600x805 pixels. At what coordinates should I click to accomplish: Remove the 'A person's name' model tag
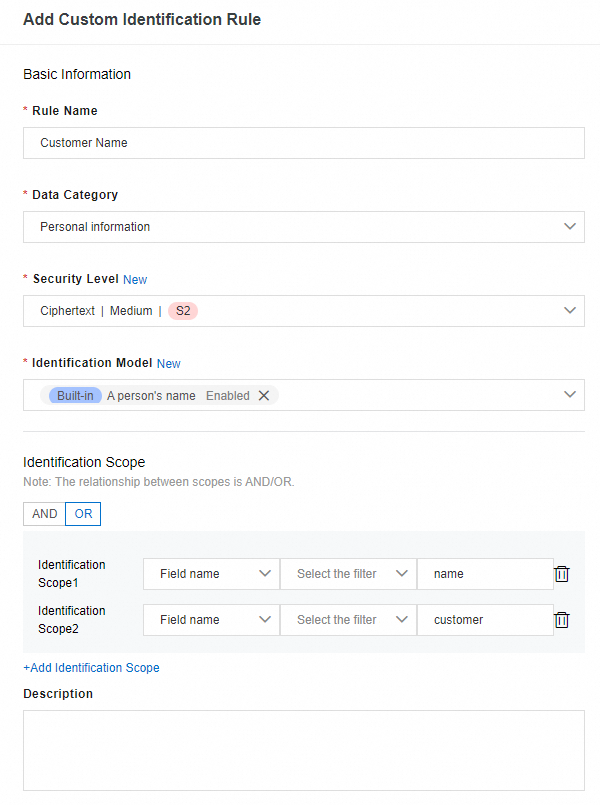pyautogui.click(x=264, y=396)
